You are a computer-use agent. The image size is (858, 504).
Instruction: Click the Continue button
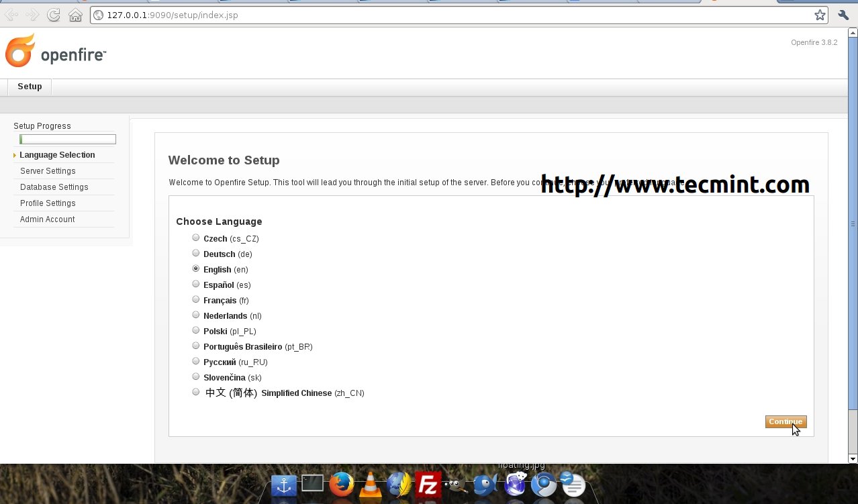point(785,421)
